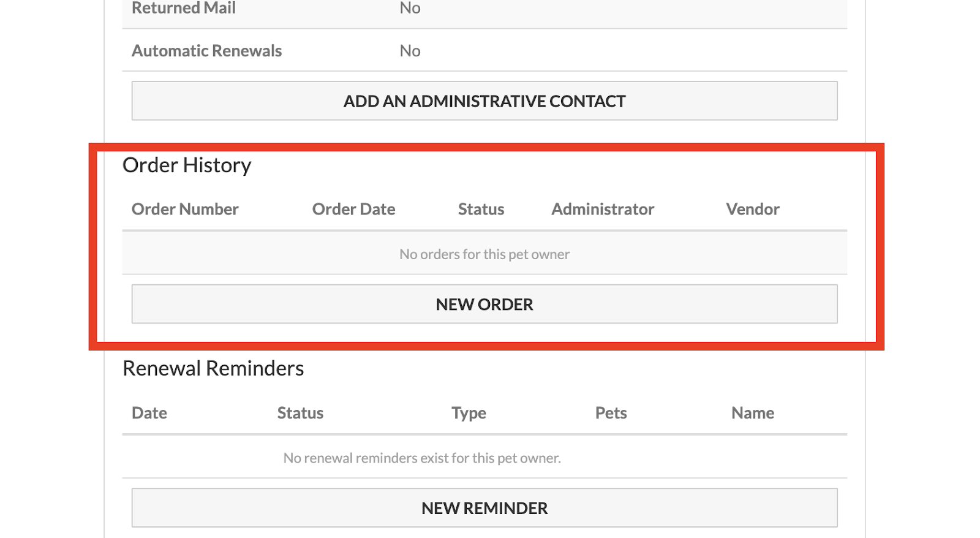Sort orders by Order Date column
Screen dimensions: 980x538
click(353, 209)
